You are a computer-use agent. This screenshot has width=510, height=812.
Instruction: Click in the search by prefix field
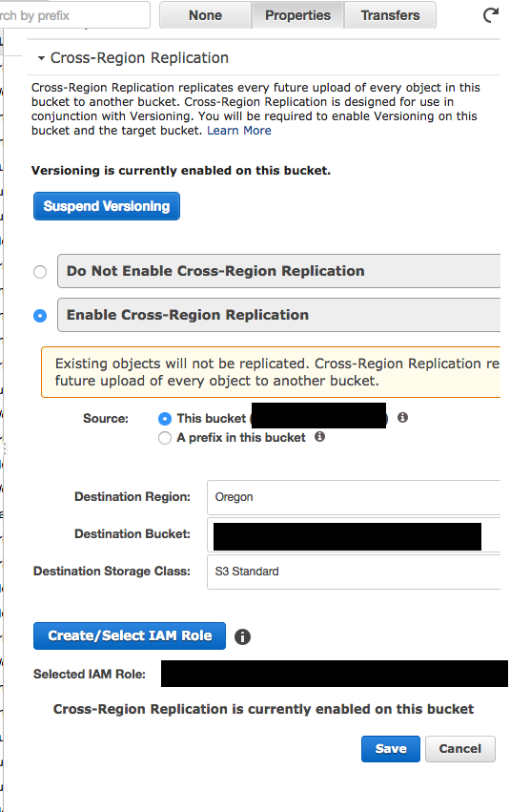(75, 15)
